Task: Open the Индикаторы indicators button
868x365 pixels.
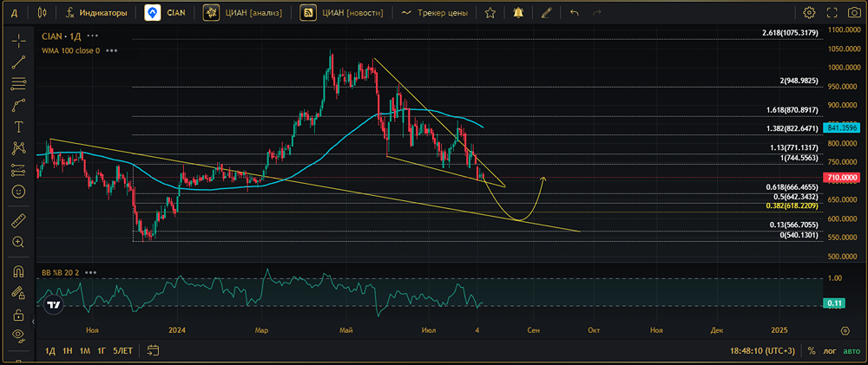Action: click(95, 12)
